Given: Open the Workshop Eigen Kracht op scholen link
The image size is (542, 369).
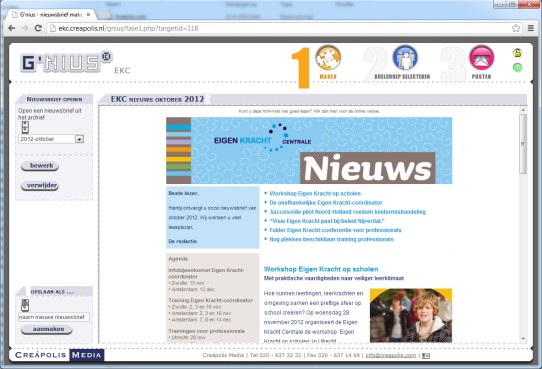Looking at the screenshot, I should pyautogui.click(x=315, y=193).
